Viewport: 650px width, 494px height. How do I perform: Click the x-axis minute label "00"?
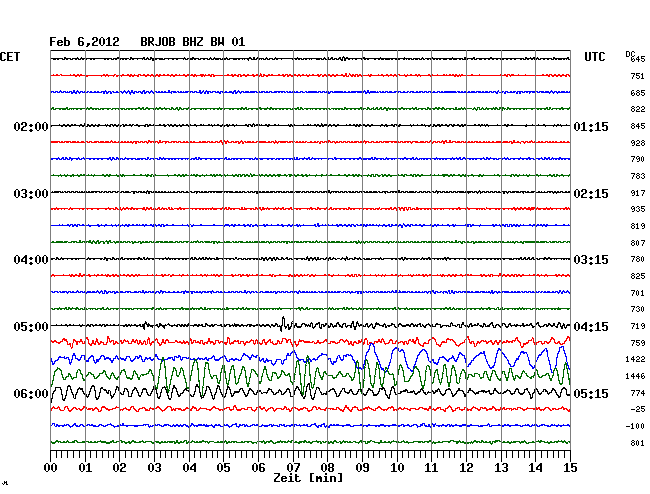[51, 468]
